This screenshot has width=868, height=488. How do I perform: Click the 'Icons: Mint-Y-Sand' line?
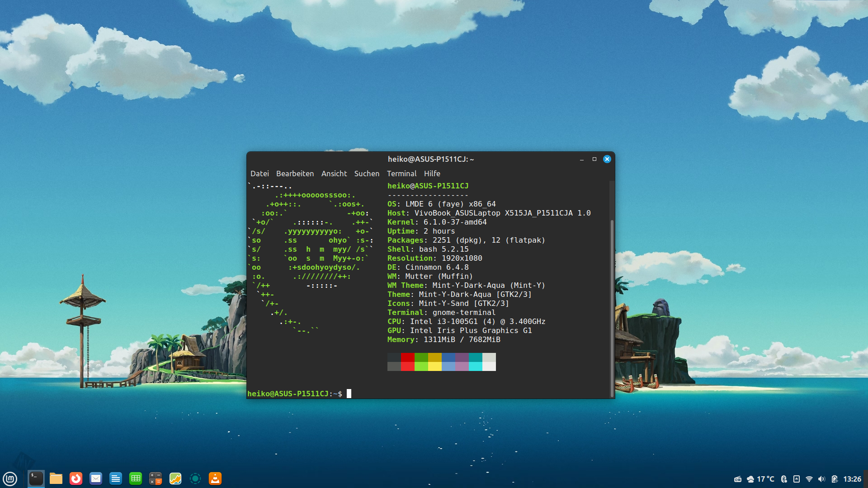coord(448,303)
